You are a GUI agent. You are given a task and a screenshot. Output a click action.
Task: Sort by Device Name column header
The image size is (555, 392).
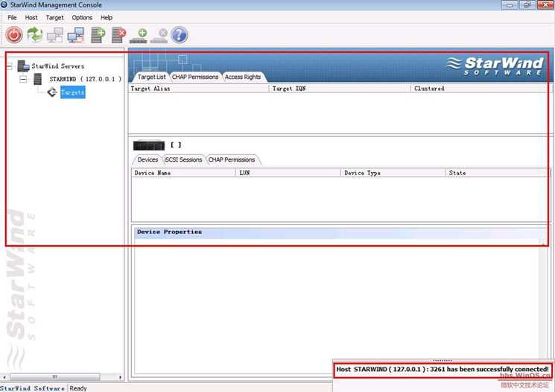pyautogui.click(x=183, y=173)
